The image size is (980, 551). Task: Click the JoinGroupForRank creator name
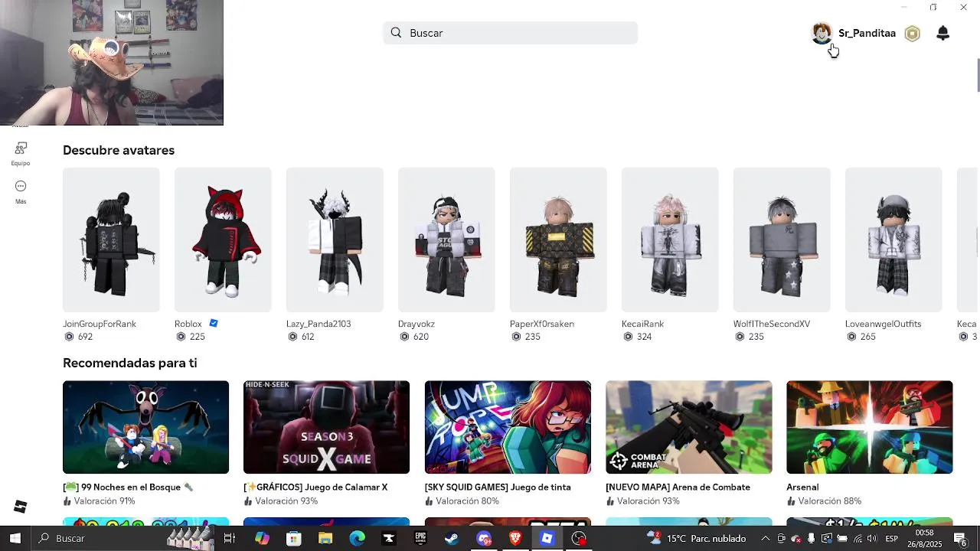click(x=100, y=324)
